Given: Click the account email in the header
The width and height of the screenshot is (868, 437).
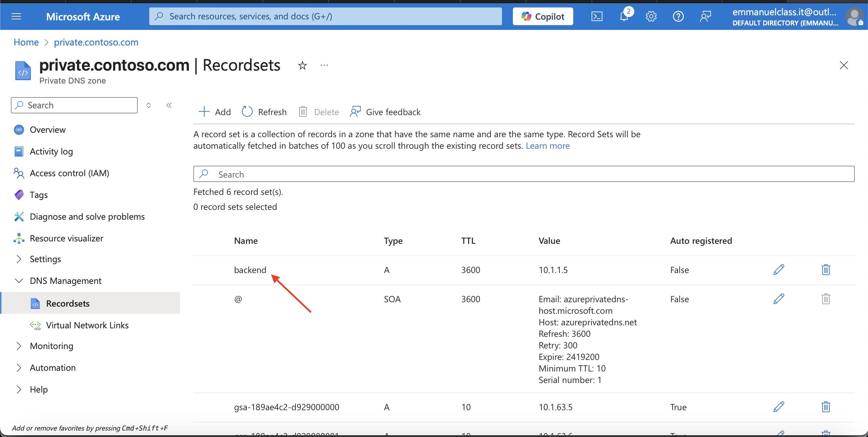Looking at the screenshot, I should coord(784,12).
